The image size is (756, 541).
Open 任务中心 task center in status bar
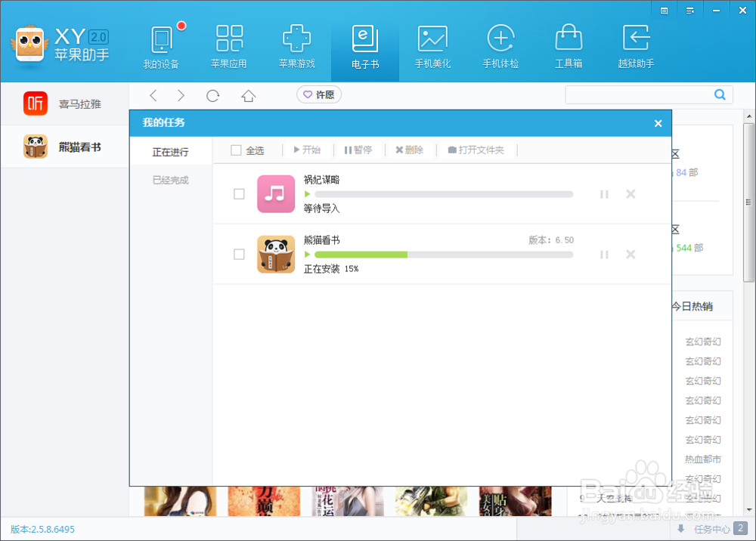coord(711,529)
